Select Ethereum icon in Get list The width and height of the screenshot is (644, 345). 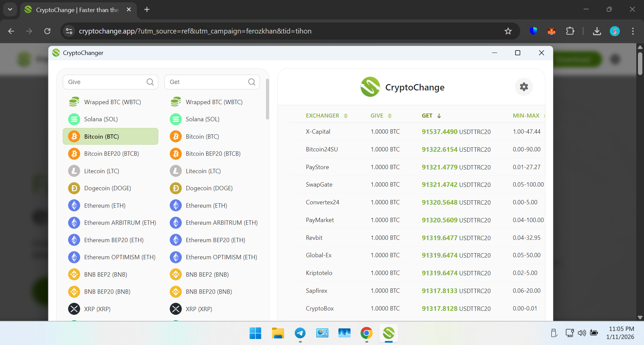(x=176, y=205)
